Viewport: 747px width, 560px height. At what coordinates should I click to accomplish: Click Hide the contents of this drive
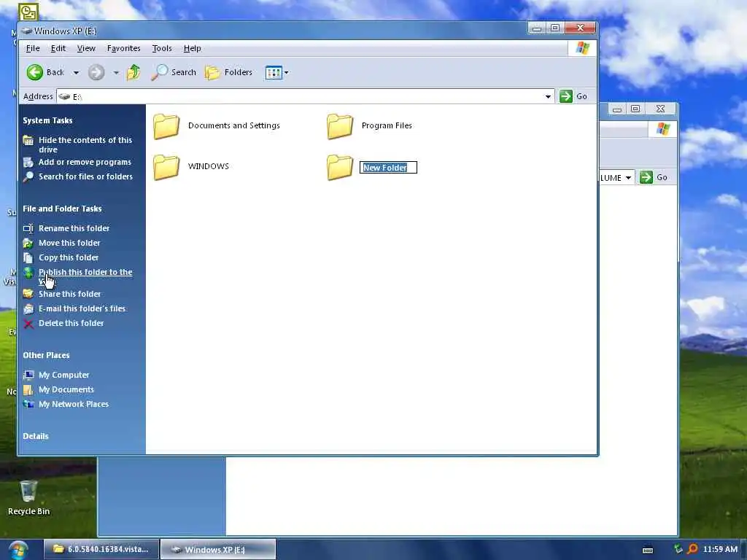point(85,144)
